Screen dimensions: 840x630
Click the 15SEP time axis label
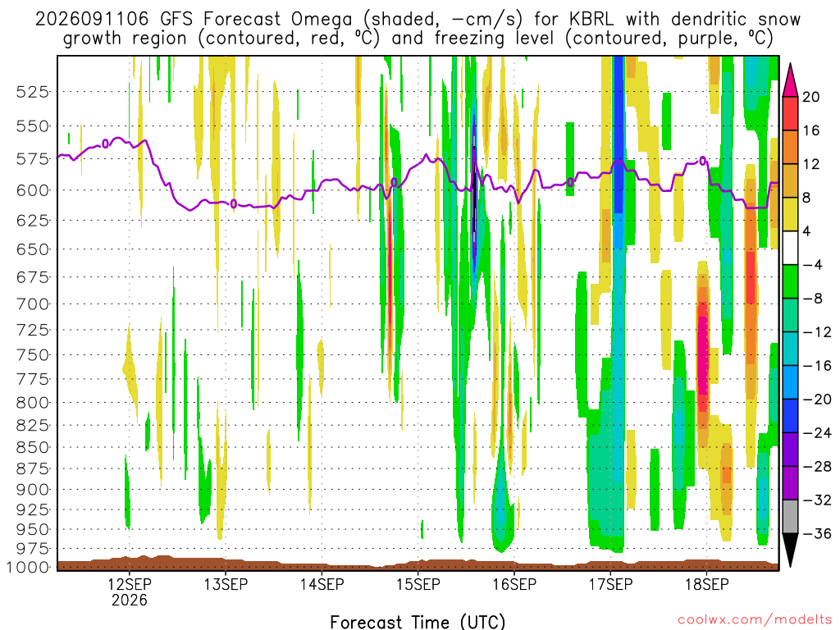point(418,584)
